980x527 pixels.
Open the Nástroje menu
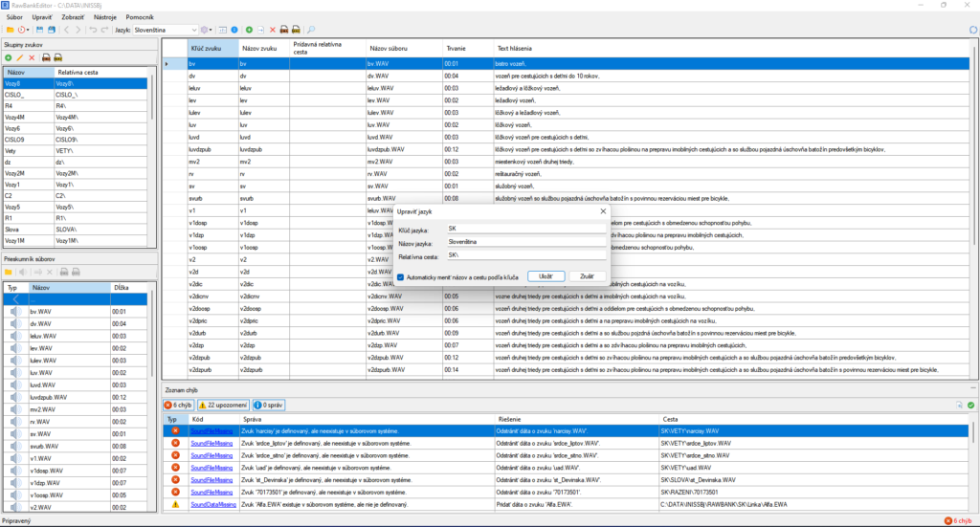pos(104,17)
